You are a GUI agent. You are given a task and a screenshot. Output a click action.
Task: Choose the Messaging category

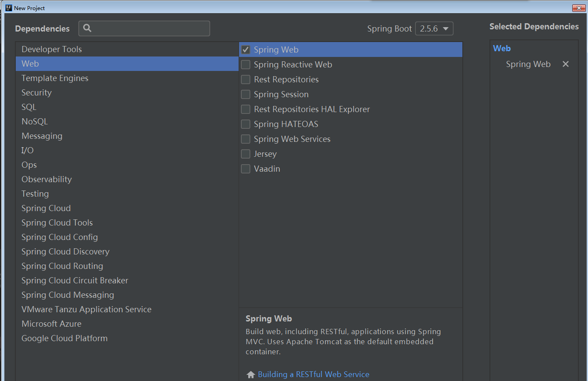[127, 136]
